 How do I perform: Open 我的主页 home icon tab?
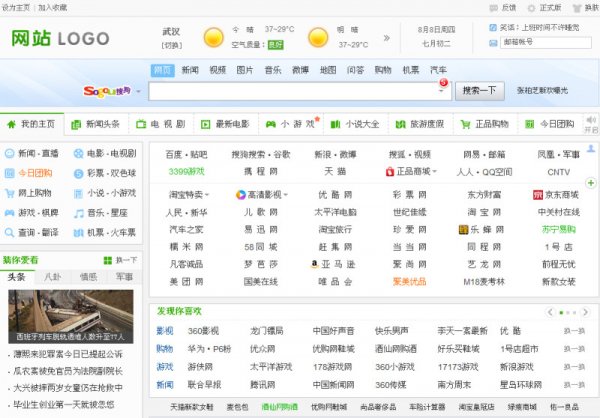(11, 124)
